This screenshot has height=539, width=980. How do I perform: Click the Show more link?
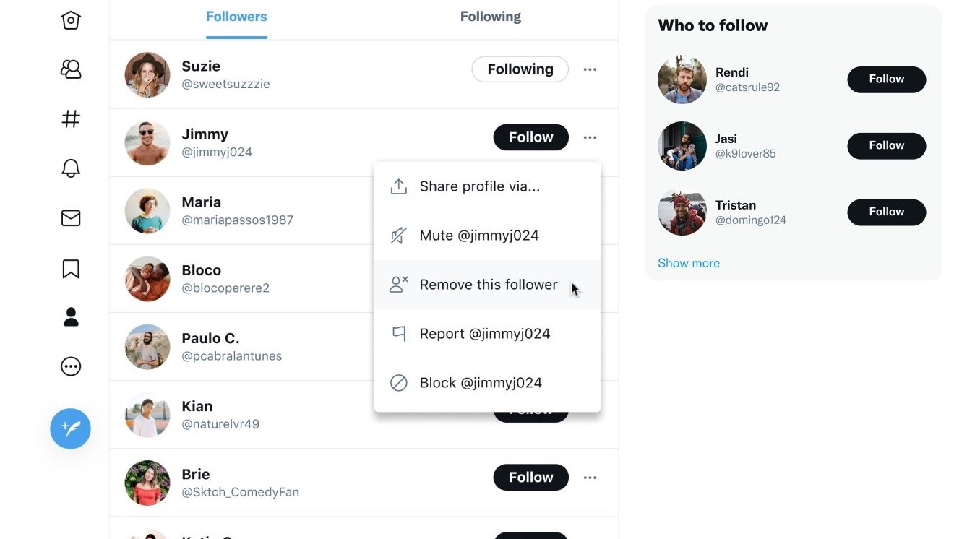point(689,263)
